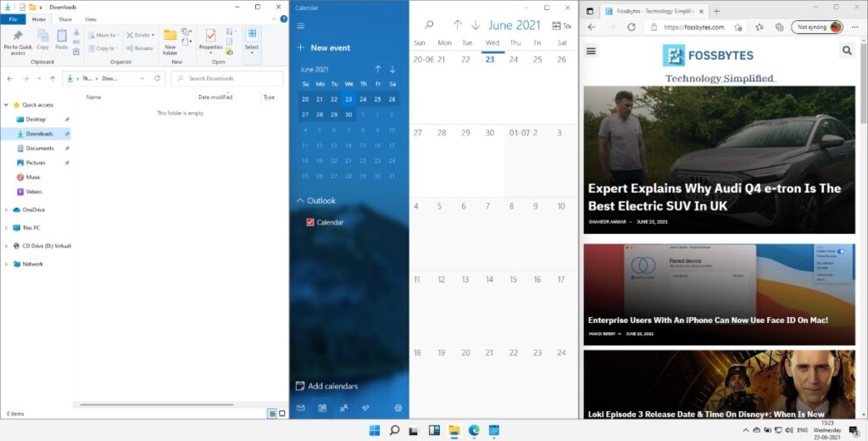Viewport: 868px width, 441px height.
Task: Open Face ID On Mac article headline
Action: 708,321
